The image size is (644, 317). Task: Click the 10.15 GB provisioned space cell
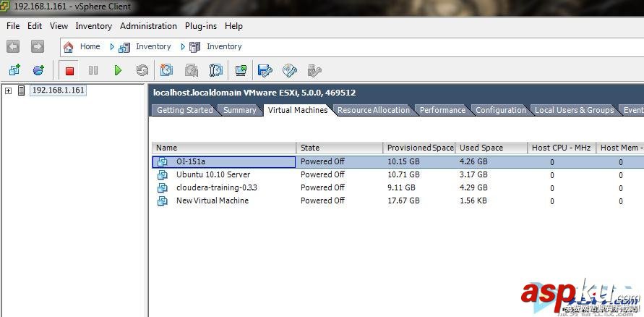pos(403,162)
